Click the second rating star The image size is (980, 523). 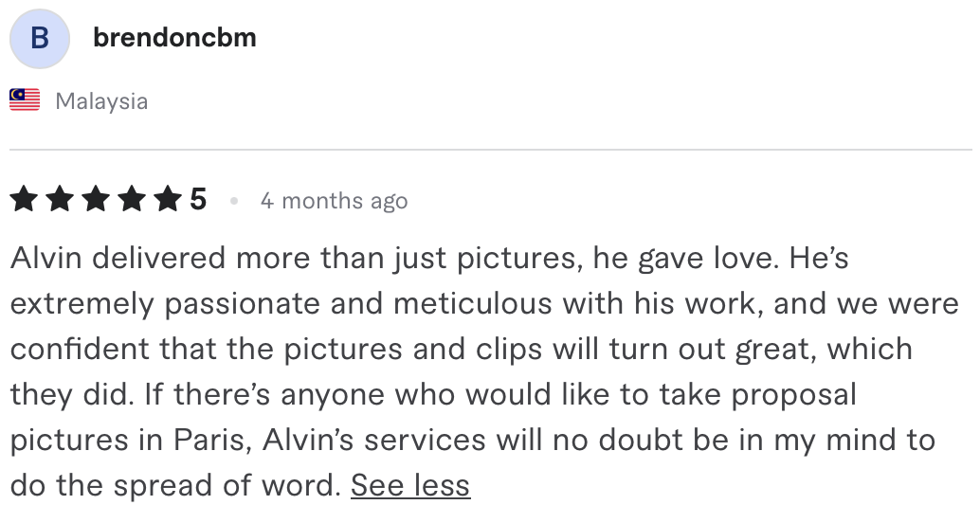(60, 200)
